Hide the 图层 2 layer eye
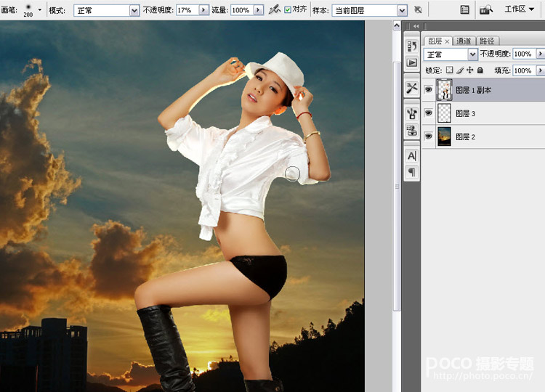The width and height of the screenshot is (545, 392). 429,136
